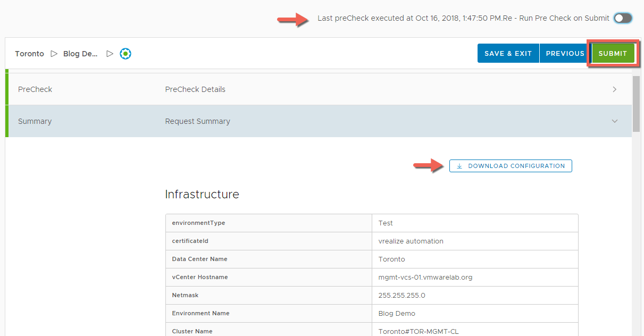Click the Request Summary heading text
The image size is (644, 336).
coord(197,121)
